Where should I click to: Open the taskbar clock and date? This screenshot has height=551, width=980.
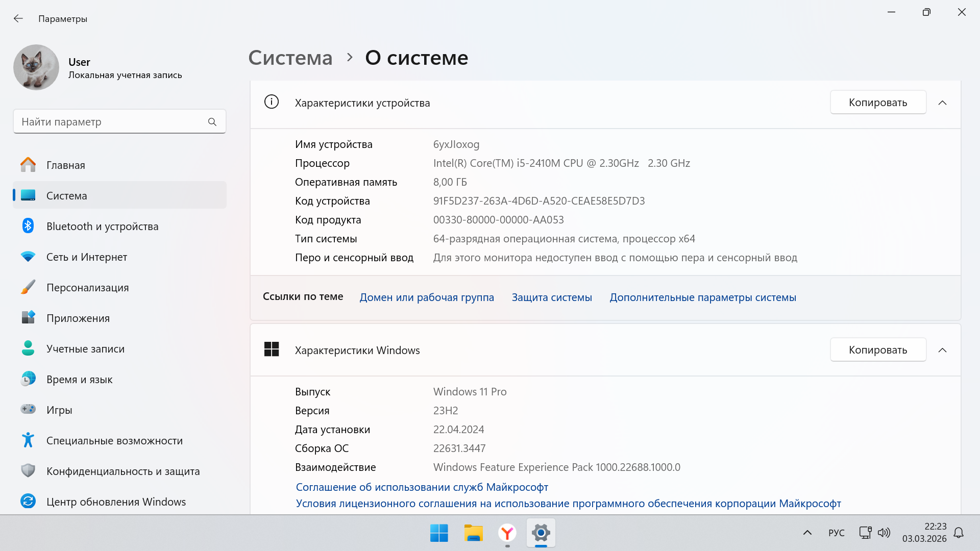coord(924,533)
